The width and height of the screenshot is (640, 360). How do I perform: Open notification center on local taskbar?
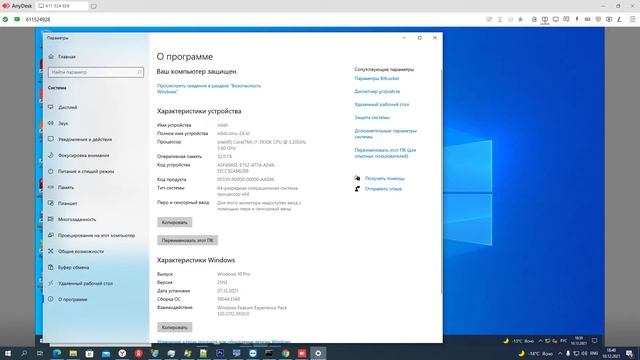[630, 353]
